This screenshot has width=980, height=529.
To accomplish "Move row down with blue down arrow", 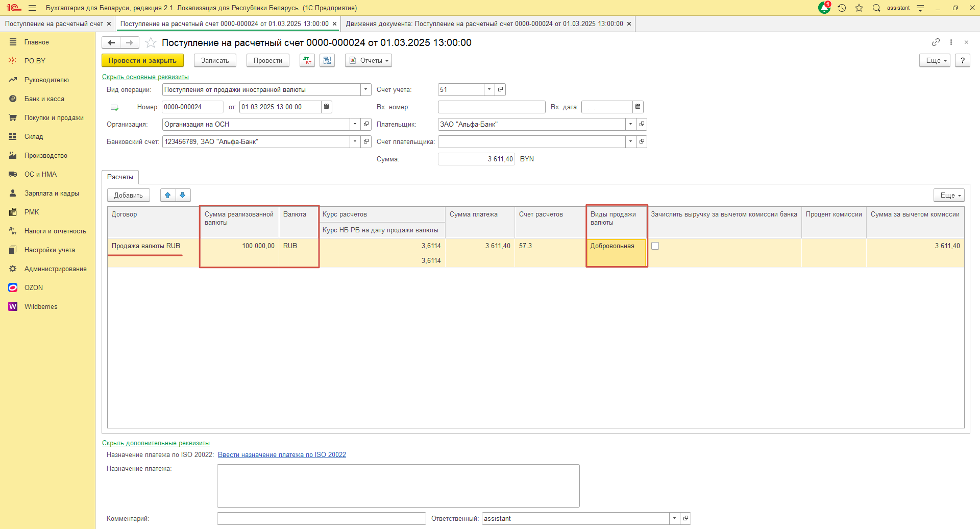I will [x=183, y=195].
